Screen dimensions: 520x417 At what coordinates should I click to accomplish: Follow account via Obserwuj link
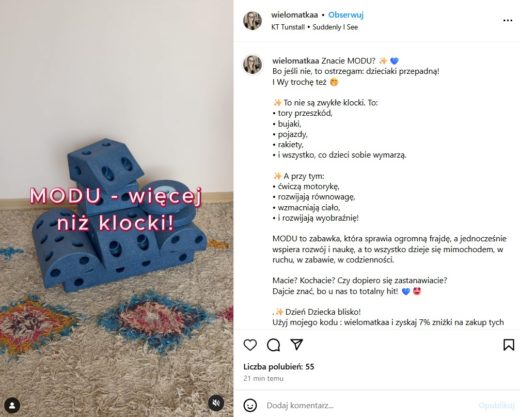click(x=346, y=15)
